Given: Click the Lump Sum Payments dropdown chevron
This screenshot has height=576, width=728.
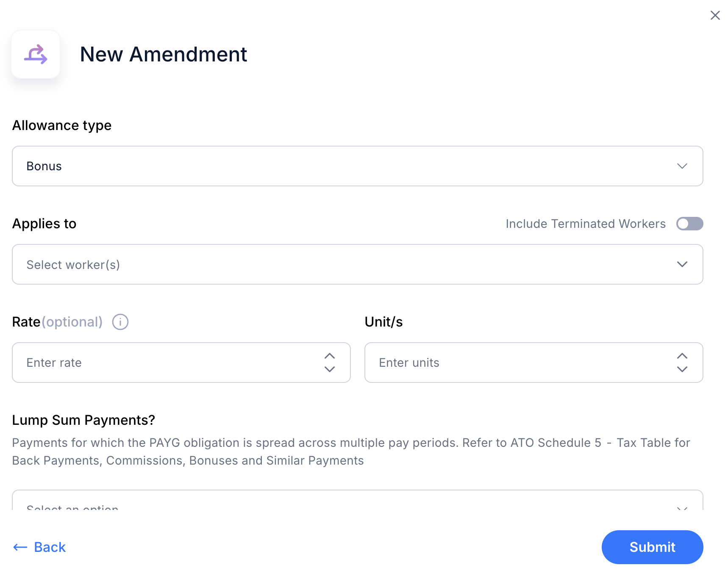Looking at the screenshot, I should pyautogui.click(x=682, y=507).
